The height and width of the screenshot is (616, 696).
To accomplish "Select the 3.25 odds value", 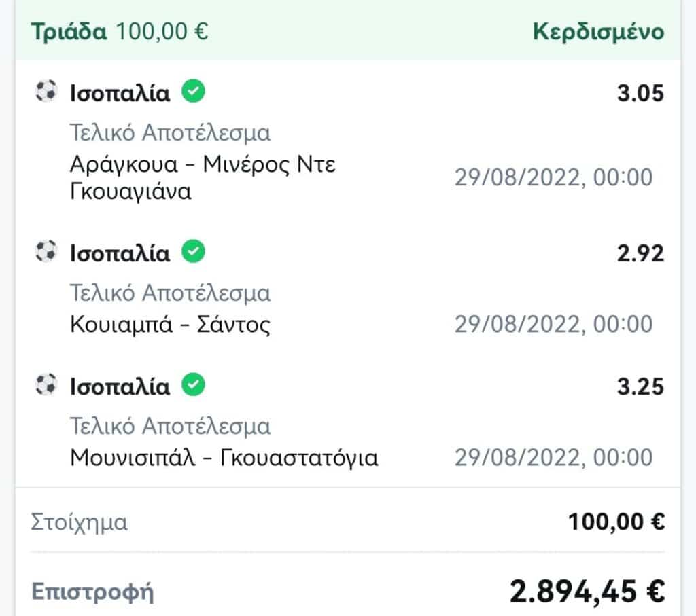I will click(x=640, y=387).
